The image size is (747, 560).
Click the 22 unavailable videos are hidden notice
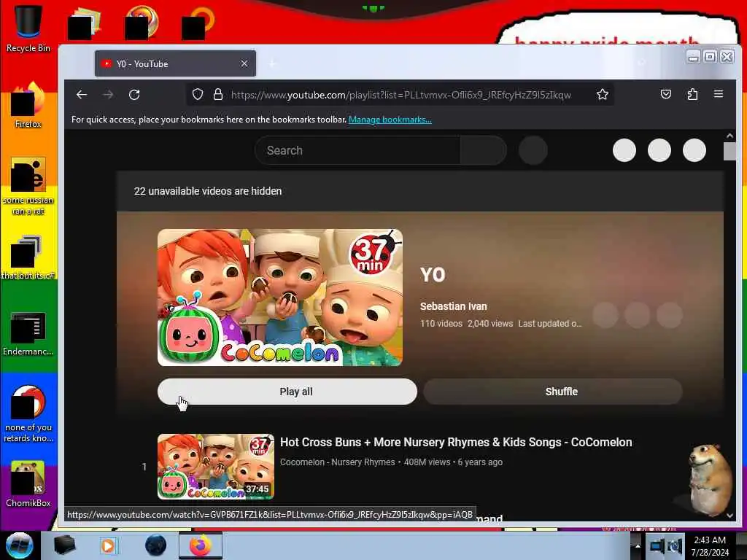[208, 191]
